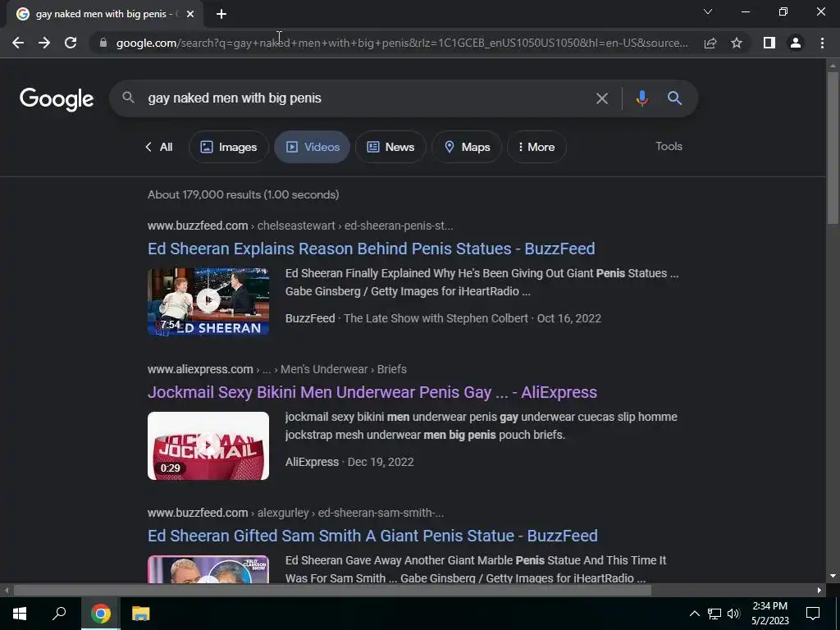
Task: Open the Chrome profile avatar icon
Action: (796, 43)
